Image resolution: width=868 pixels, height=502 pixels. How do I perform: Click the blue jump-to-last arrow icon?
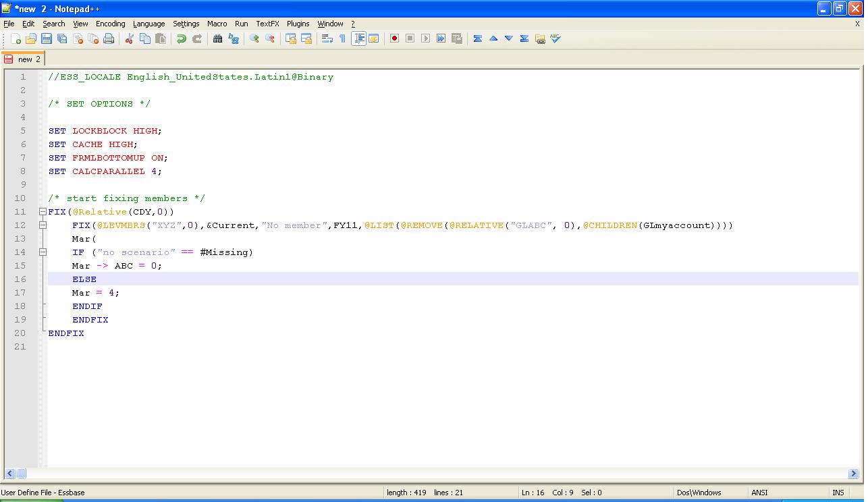coord(524,38)
